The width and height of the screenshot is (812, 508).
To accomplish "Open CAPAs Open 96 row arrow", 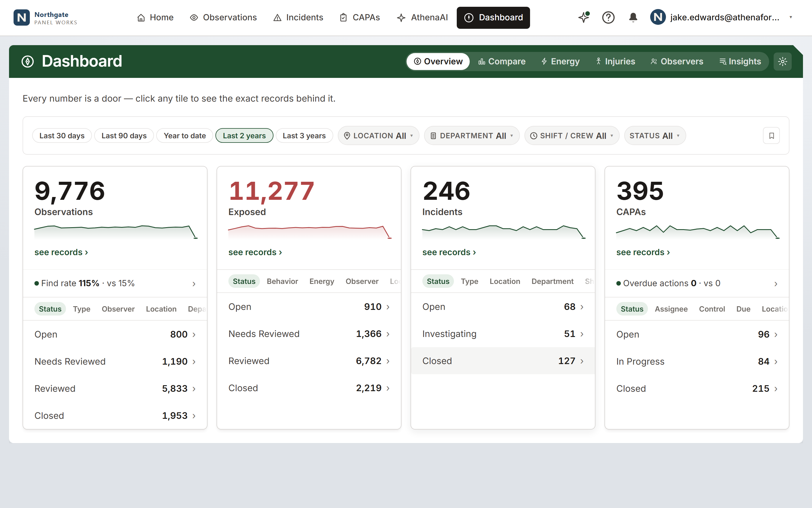I will [776, 335].
